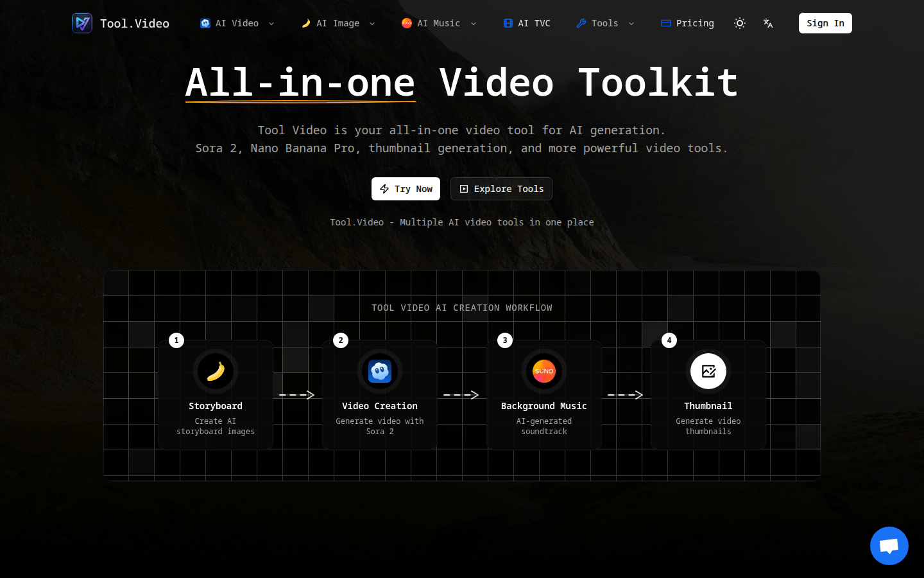Expand the Tools dropdown menu
The height and width of the screenshot is (578, 924).
click(x=605, y=23)
